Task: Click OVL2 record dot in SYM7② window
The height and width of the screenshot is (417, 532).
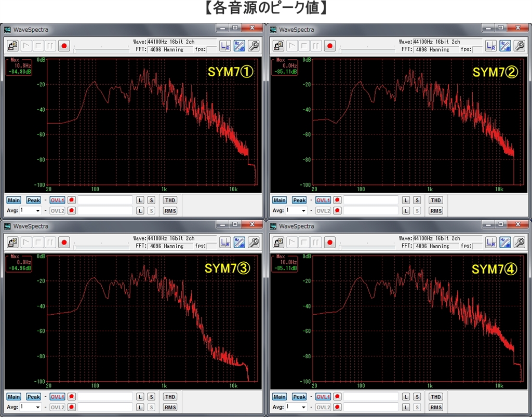Action: [x=337, y=211]
